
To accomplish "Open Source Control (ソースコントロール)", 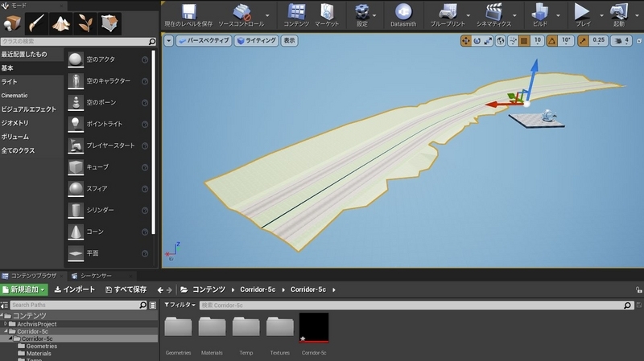I will 241,15.
